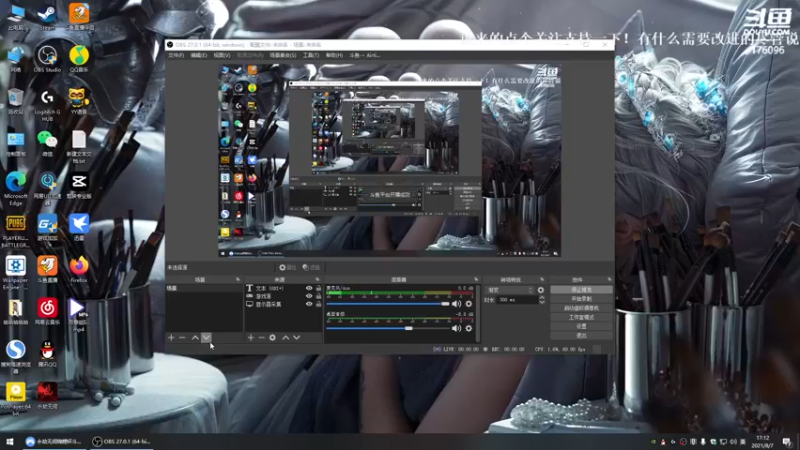
Task: Open the Logitech G HUB desktop shortcut
Action: (47, 106)
